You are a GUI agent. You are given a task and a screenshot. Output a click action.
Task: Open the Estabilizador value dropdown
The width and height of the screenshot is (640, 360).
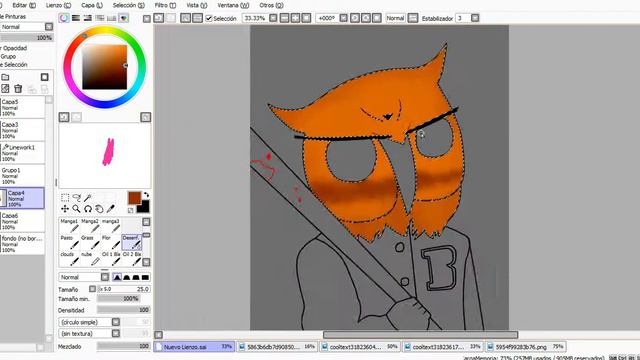pos(475,18)
